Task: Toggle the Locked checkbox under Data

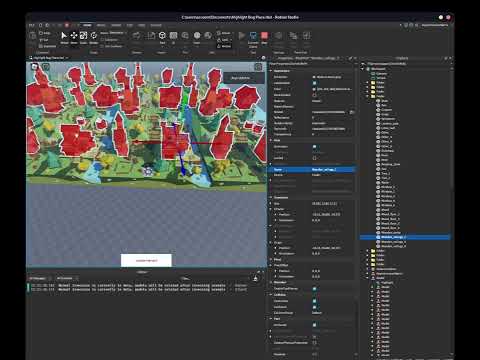Action: pyautogui.click(x=314, y=158)
